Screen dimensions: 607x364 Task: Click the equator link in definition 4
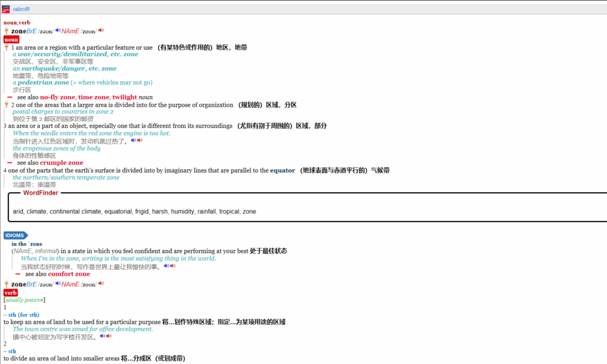tap(282, 170)
